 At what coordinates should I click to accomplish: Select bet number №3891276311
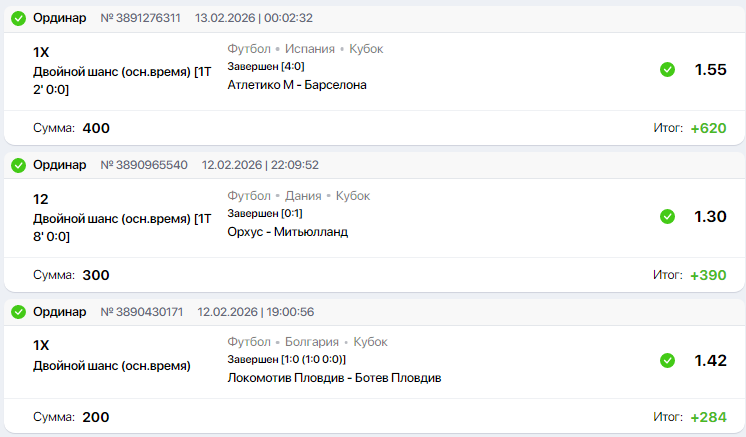(141, 18)
